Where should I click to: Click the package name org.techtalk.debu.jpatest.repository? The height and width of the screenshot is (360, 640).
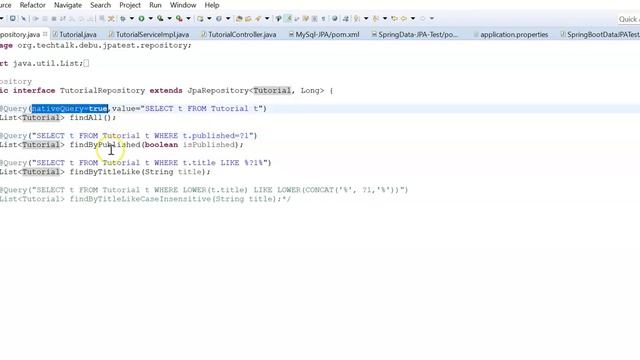point(102,45)
